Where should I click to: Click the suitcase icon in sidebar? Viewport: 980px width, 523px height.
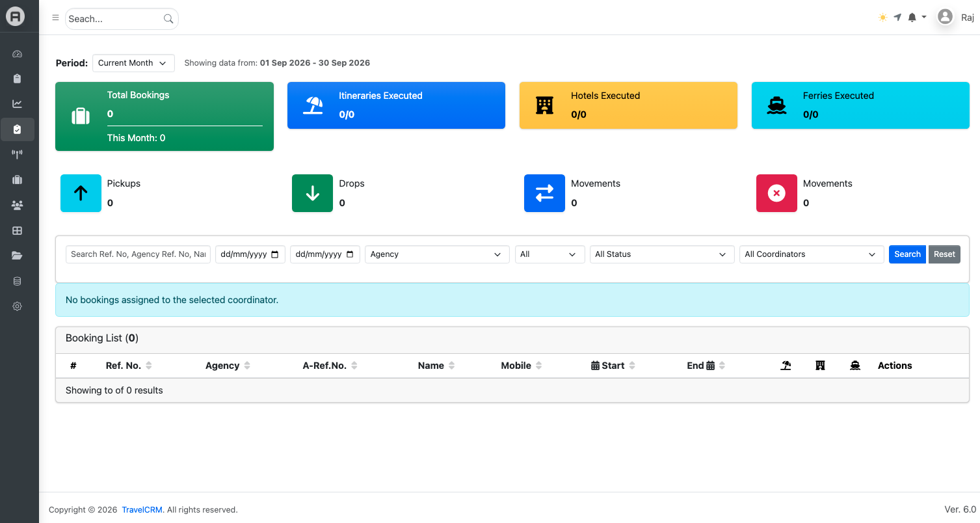(18, 180)
